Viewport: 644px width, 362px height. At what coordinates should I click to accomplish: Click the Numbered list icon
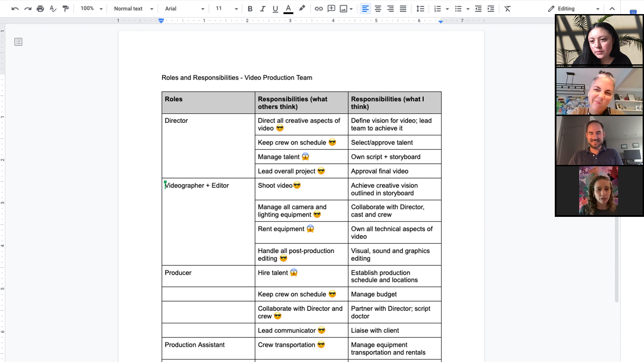coord(437,8)
